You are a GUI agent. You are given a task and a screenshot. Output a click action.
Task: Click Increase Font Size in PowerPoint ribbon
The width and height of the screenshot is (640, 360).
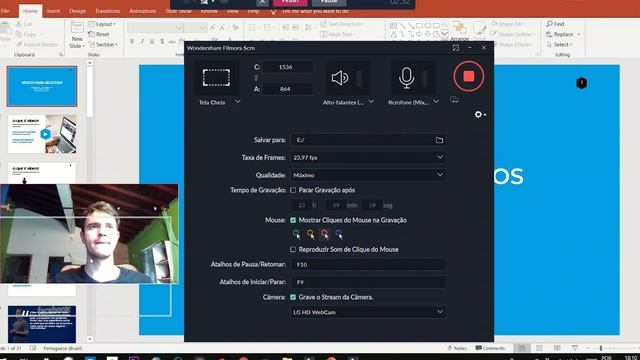click(213, 28)
